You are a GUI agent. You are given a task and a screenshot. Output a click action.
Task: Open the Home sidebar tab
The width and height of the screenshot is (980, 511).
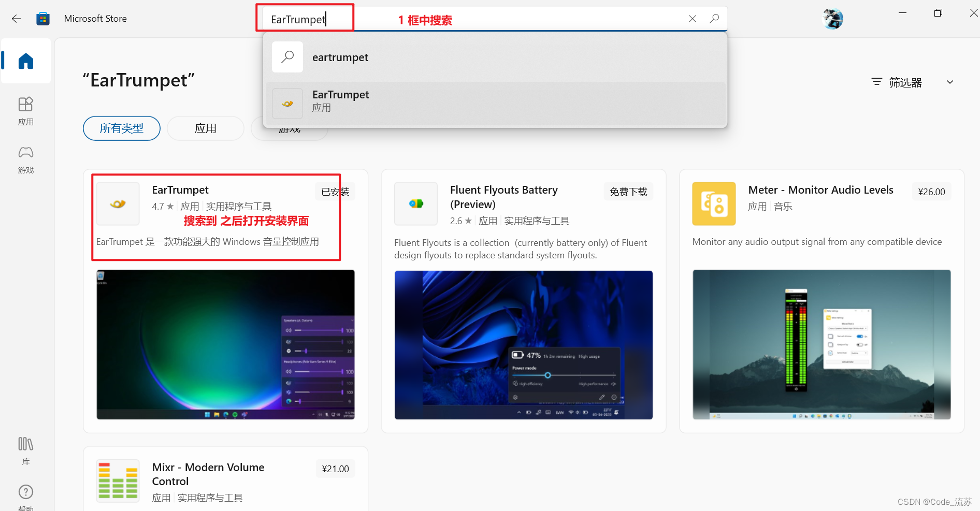[26, 61]
